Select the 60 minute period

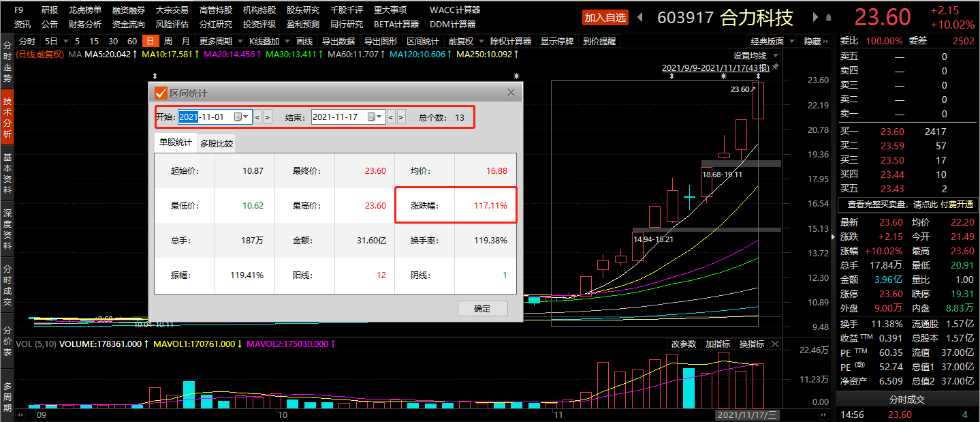[x=132, y=42]
